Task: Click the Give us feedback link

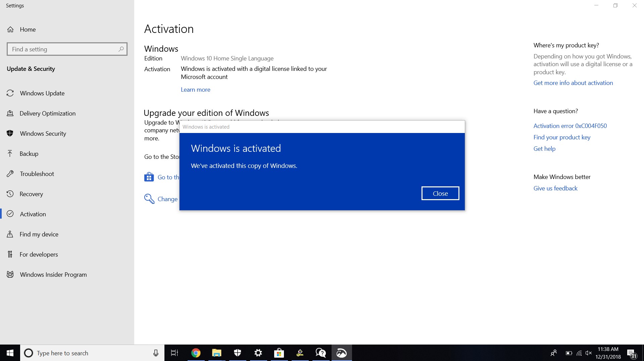Action: click(x=555, y=188)
